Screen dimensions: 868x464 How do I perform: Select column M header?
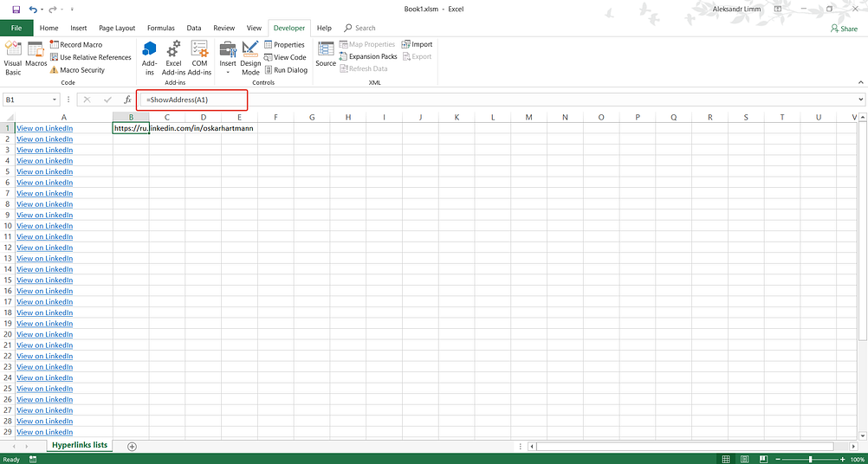tap(528, 117)
